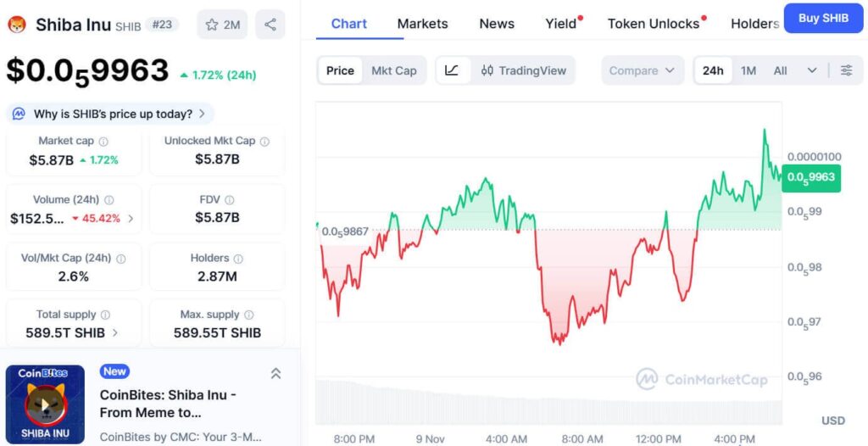Collapse the CoinBites card with chevron
The image size is (868, 446).
pos(275,373)
